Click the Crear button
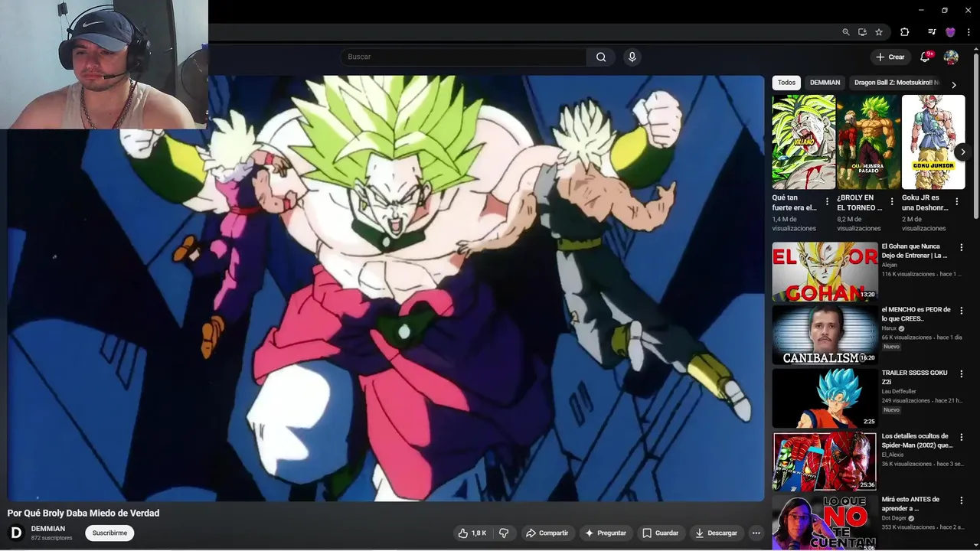This screenshot has width=980, height=551. (890, 57)
